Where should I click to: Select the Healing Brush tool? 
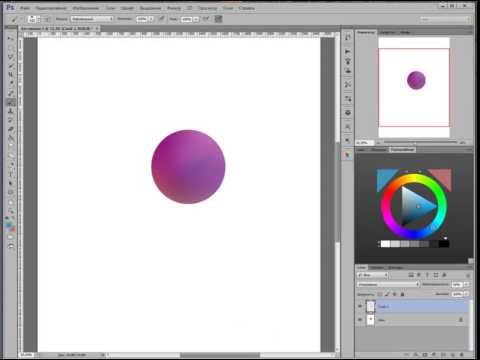click(x=11, y=93)
